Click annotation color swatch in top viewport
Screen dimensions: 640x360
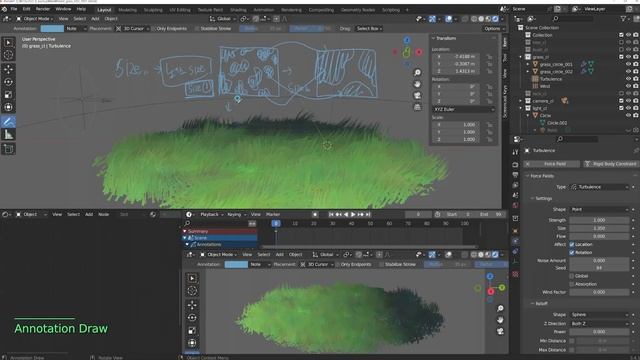coord(52,29)
